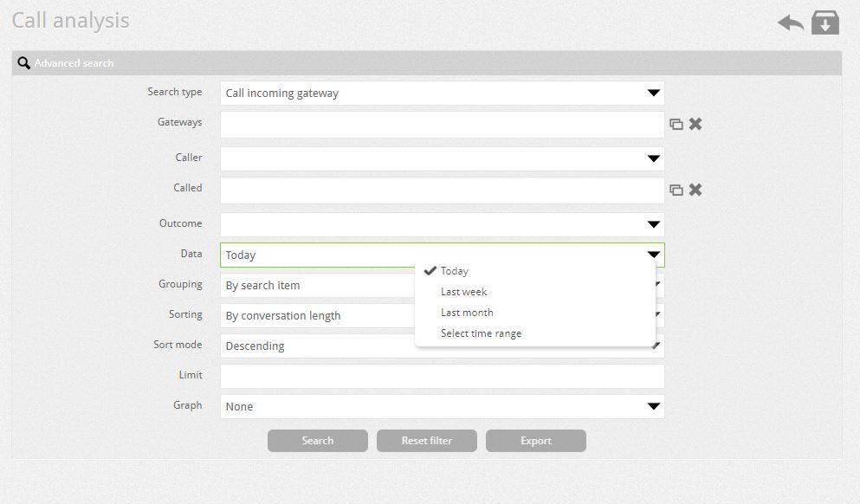Image resolution: width=860 pixels, height=504 pixels.
Task: Click the Reset filter button
Action: pos(427,441)
